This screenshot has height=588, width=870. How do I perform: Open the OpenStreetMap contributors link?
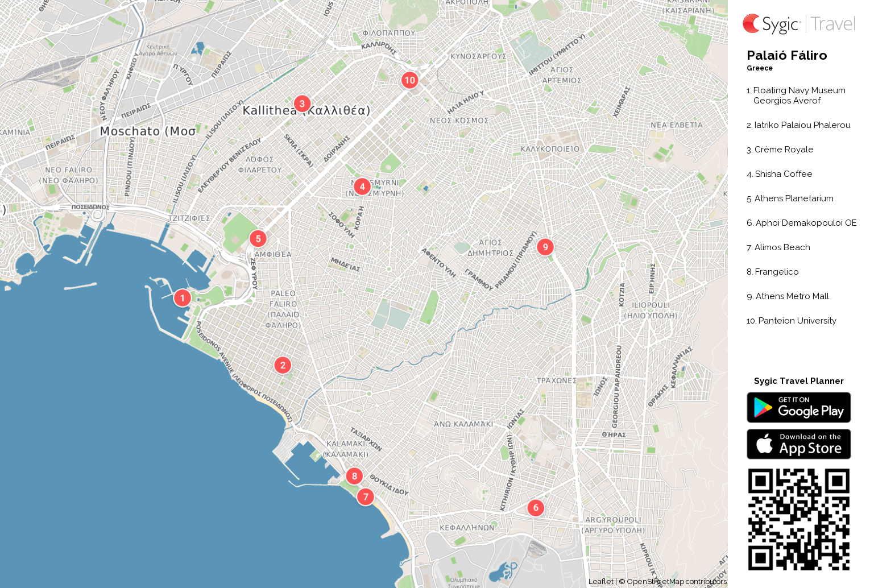677,581
